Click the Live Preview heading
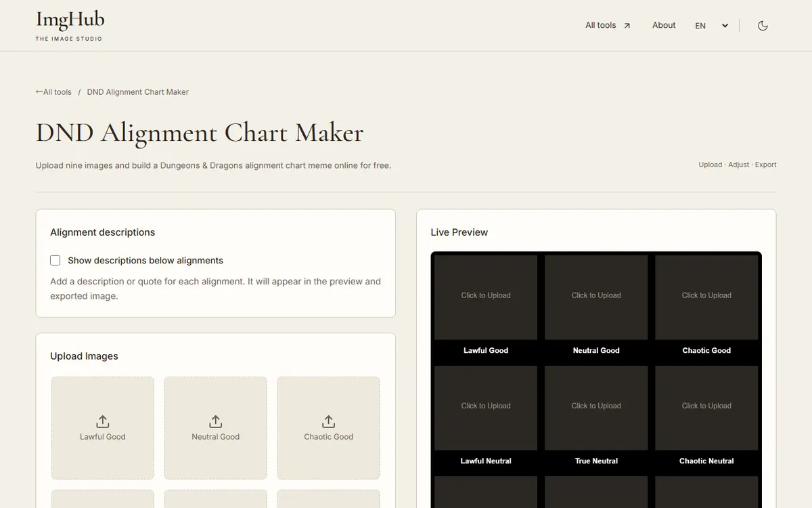The image size is (812, 508). pyautogui.click(x=459, y=232)
